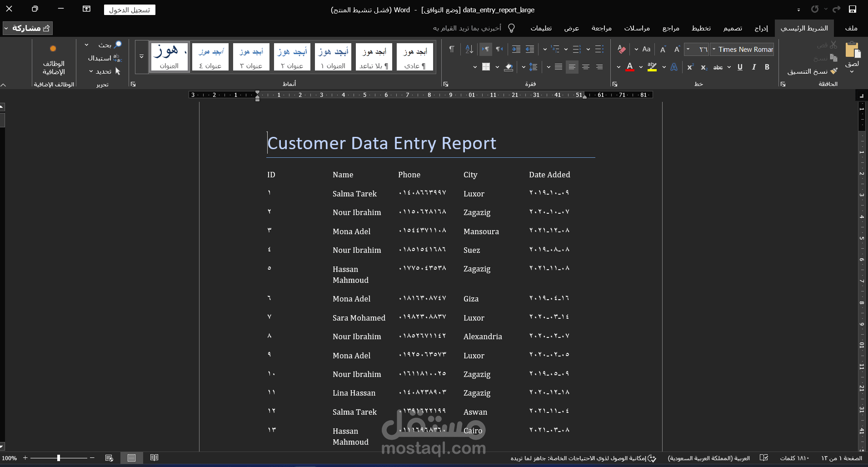
Task: Save the document using the floppy disk icon
Action: pos(853,9)
